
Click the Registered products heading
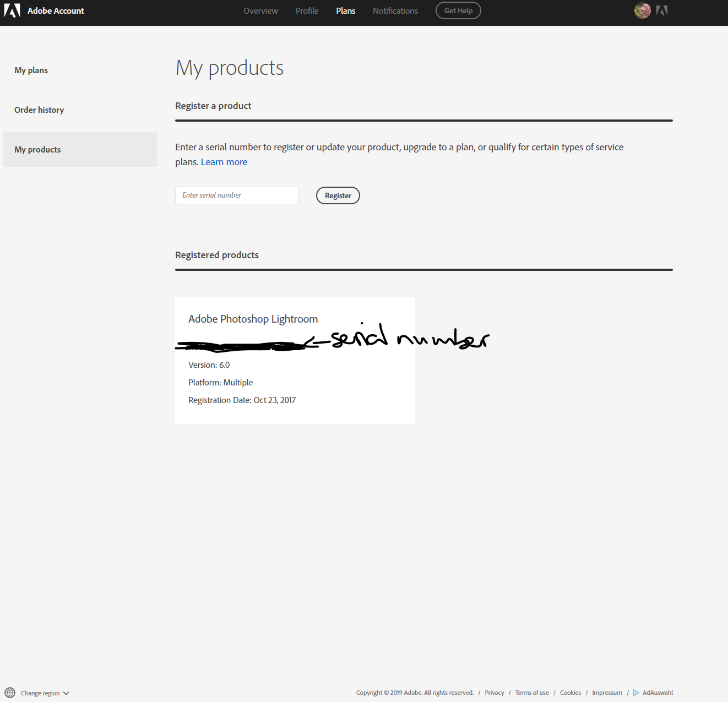217,255
